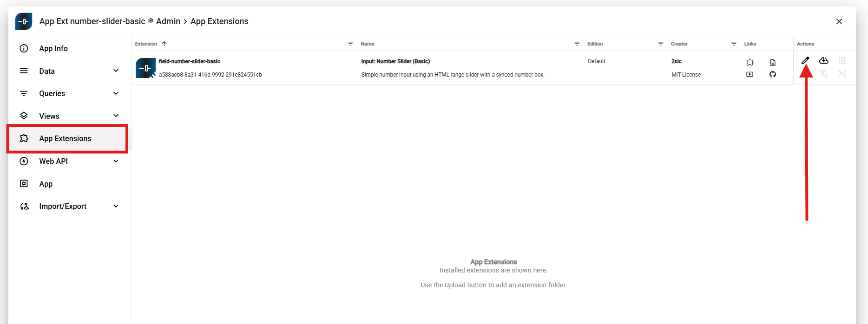The width and height of the screenshot is (868, 324).
Task: Open the GitHub link icon
Action: [773, 74]
